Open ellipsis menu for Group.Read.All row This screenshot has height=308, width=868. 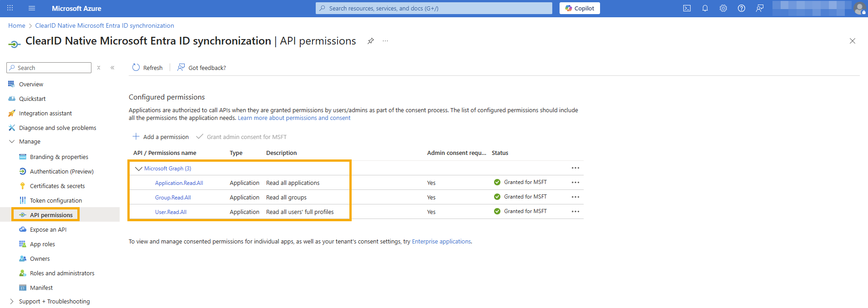click(575, 197)
